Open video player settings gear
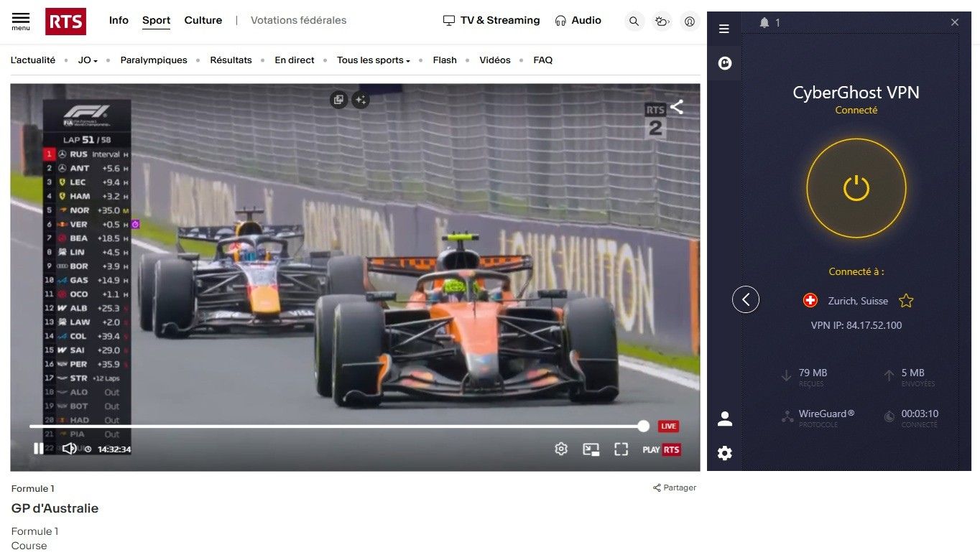 tap(561, 449)
